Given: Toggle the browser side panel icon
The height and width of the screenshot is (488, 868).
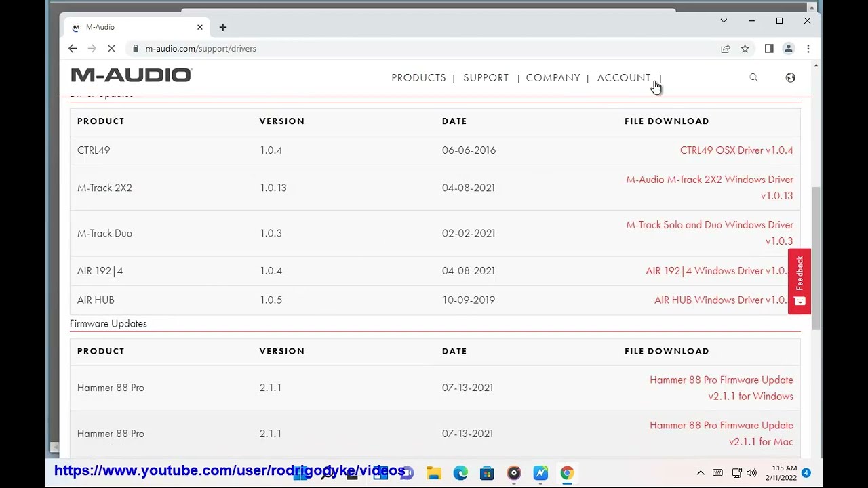Looking at the screenshot, I should (x=769, y=49).
